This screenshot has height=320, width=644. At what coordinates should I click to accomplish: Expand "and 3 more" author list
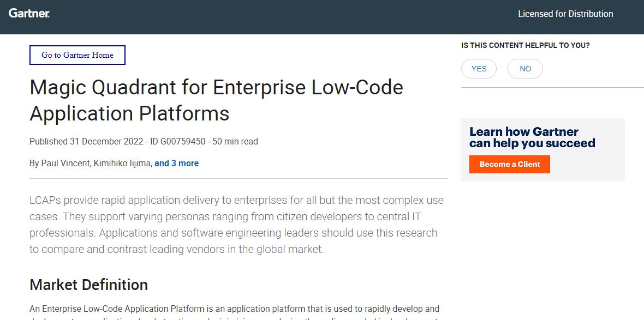point(177,163)
